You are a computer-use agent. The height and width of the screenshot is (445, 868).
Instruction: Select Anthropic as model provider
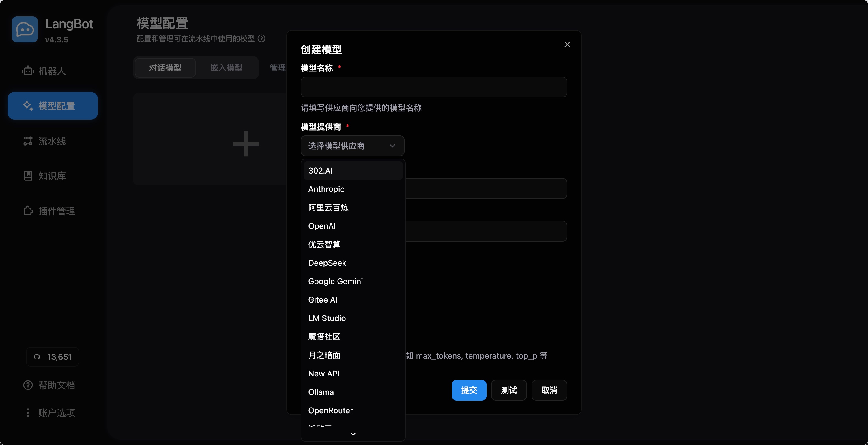coord(326,189)
